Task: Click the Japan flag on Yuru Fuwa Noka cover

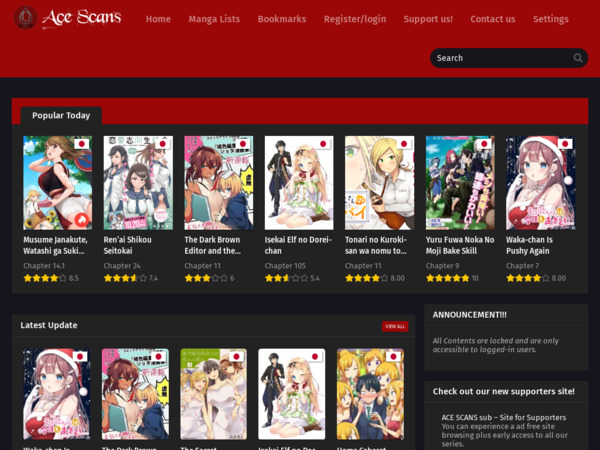Action: click(484, 144)
